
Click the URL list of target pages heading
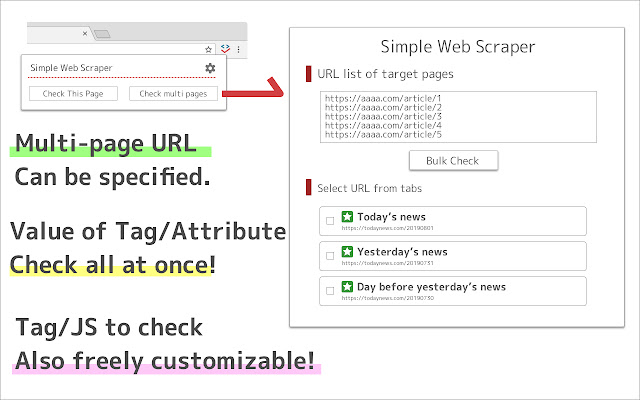coord(385,74)
